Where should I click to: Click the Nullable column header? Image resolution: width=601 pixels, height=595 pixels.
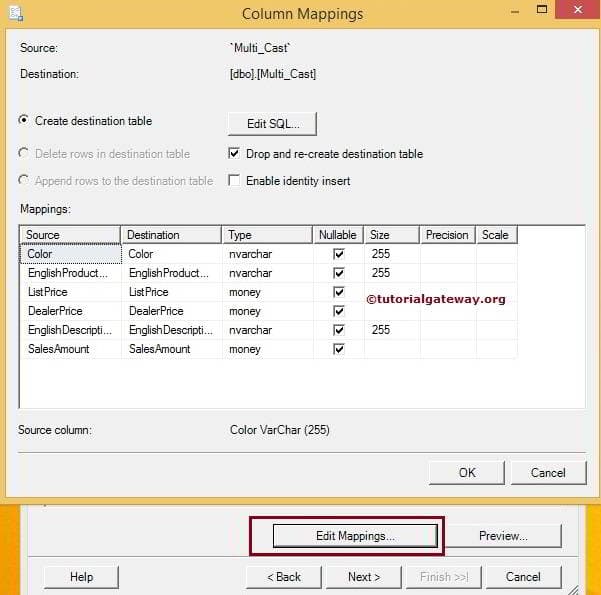click(x=338, y=235)
